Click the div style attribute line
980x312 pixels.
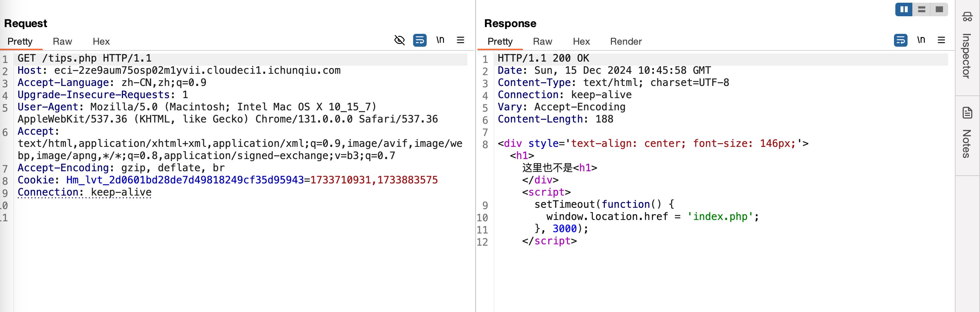(653, 143)
